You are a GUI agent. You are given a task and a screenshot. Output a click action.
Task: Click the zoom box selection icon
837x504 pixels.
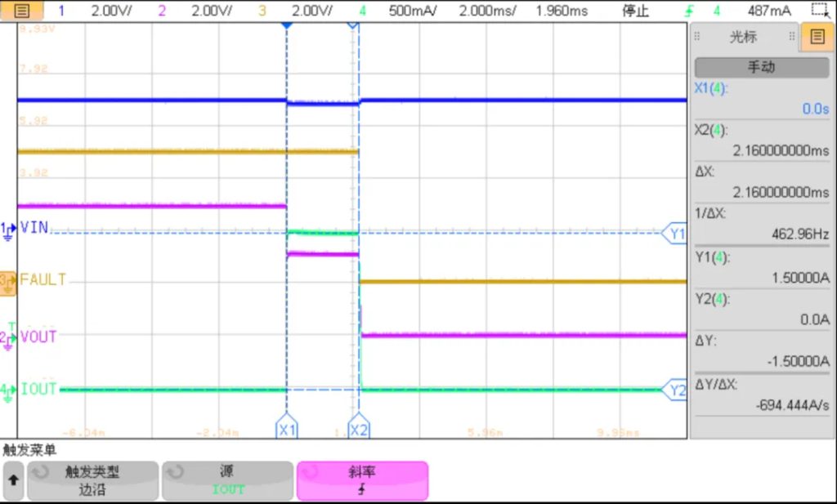tap(819, 11)
